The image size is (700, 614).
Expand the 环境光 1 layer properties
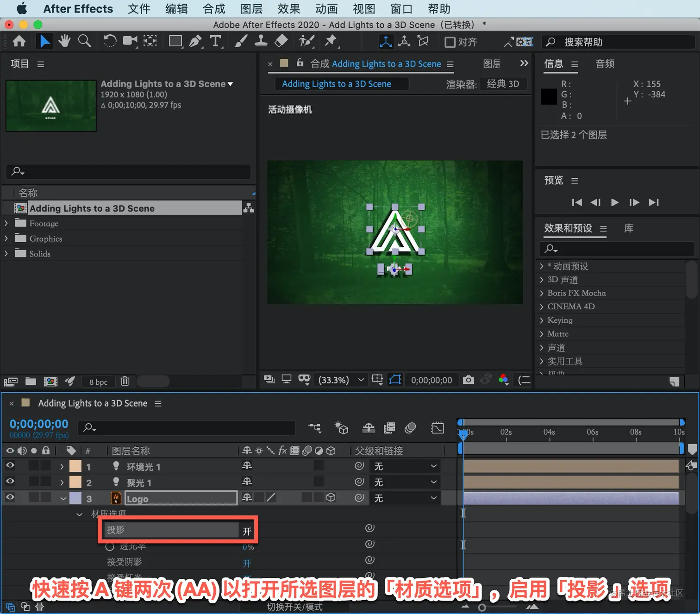[62, 467]
